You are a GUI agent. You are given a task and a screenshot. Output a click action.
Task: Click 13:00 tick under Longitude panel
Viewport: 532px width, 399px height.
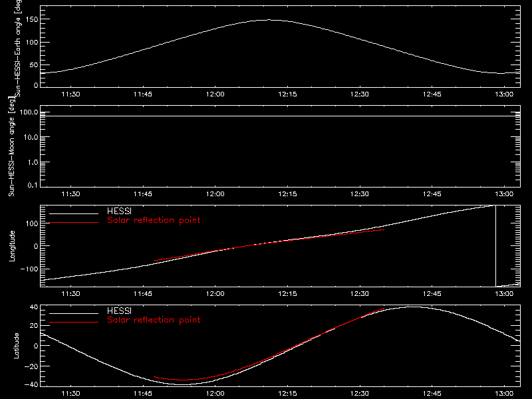point(504,294)
